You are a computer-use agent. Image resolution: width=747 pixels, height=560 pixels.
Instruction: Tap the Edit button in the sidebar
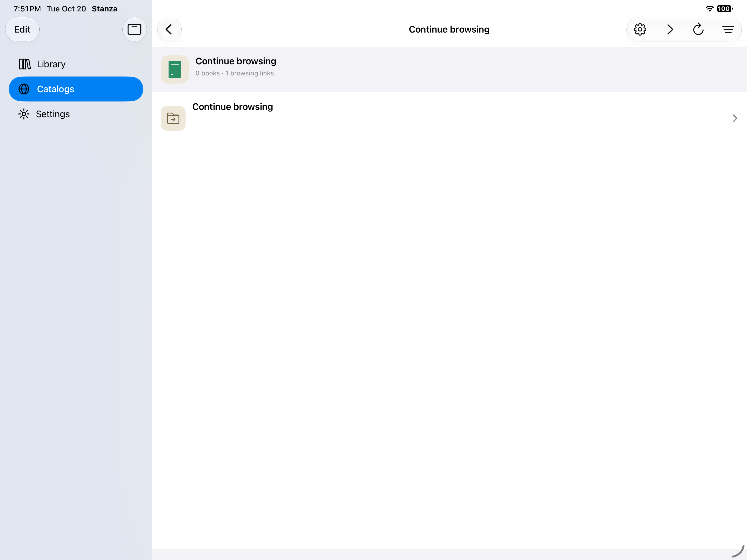[x=22, y=29]
